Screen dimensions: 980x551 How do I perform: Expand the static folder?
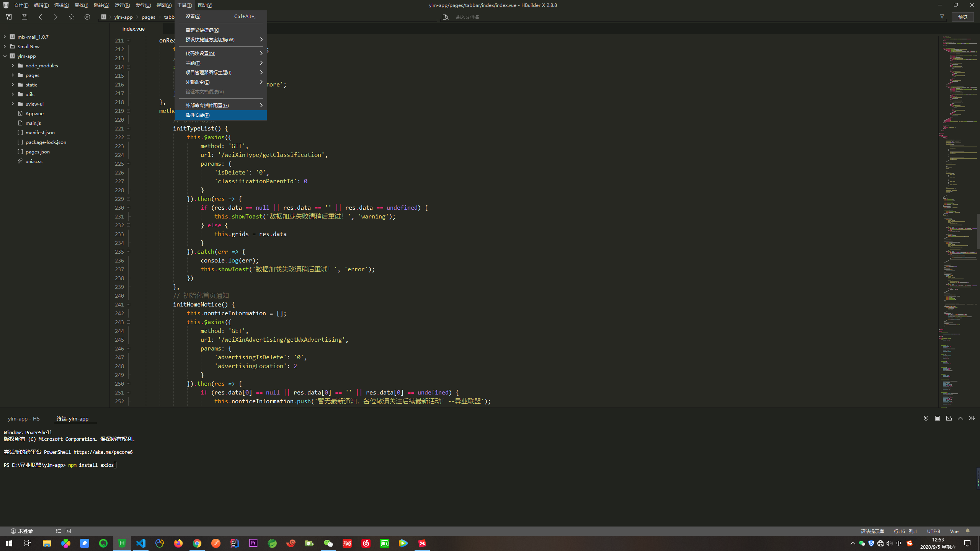(13, 85)
